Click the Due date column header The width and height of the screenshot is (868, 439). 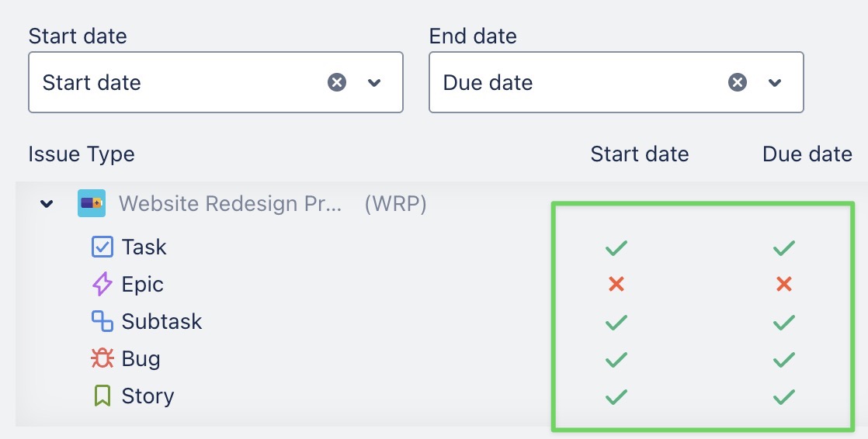[x=807, y=154]
